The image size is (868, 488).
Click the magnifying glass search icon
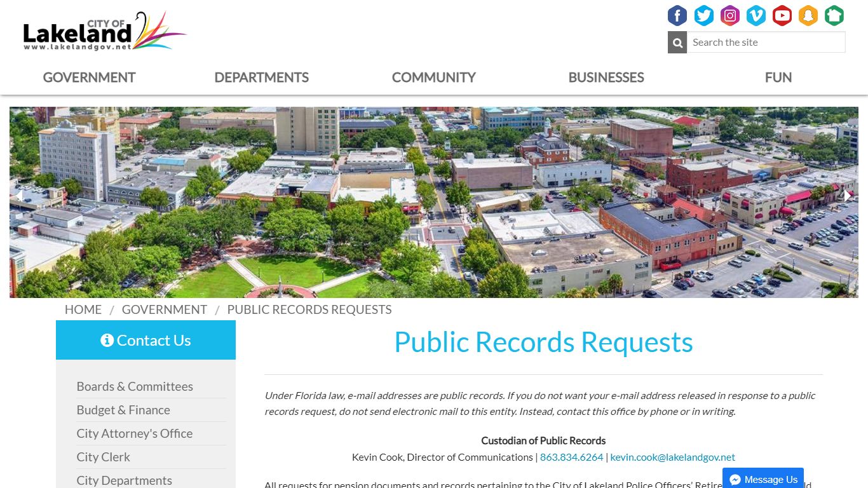click(x=677, y=43)
